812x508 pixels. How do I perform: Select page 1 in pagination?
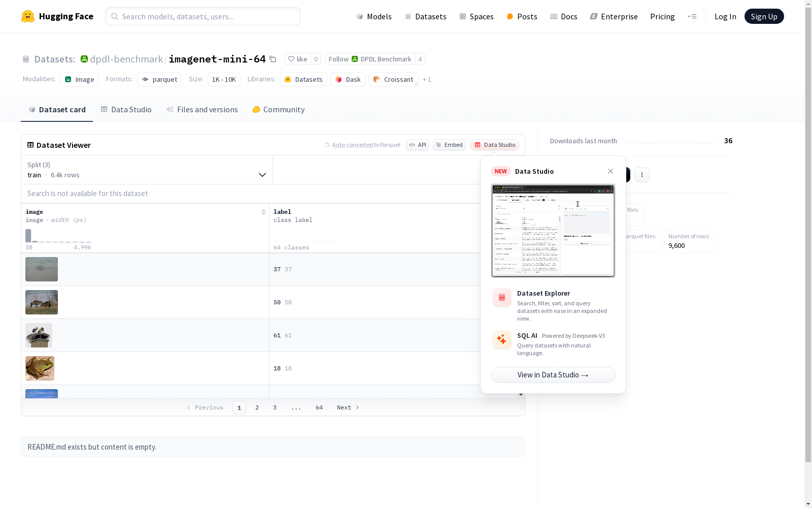[x=239, y=407]
